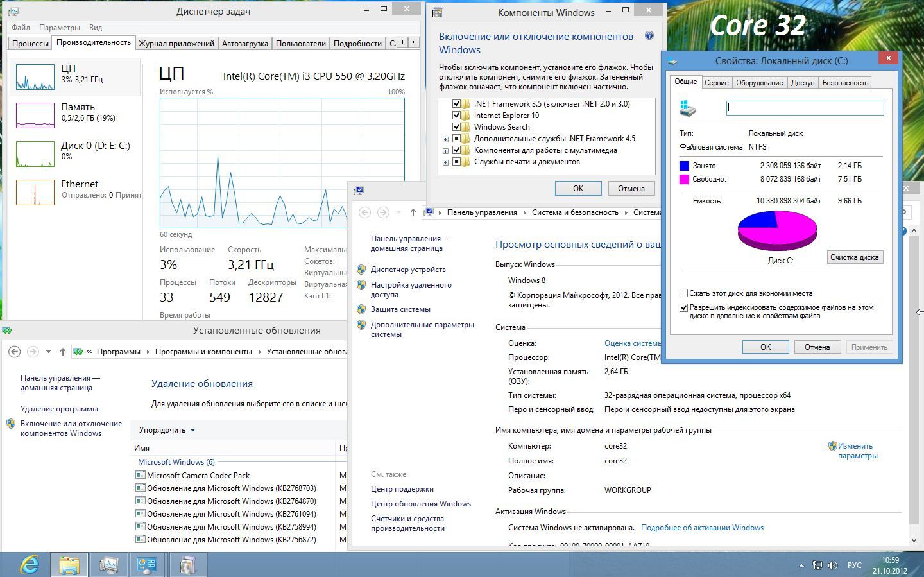The image size is (924, 577).
Task: Expand print and document services node
Action: [x=445, y=162]
